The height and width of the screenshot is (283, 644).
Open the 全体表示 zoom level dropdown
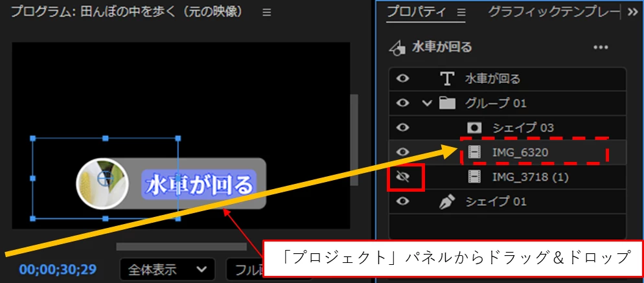tap(168, 269)
